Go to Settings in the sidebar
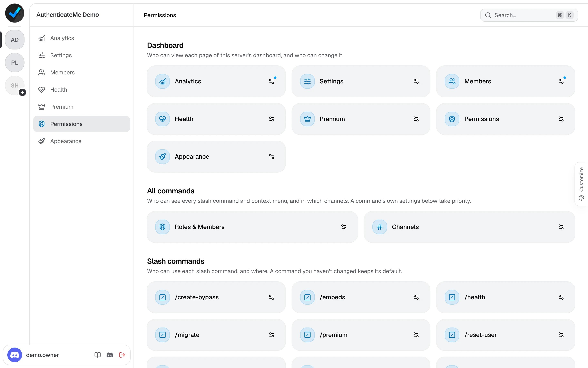Screen dimensions: 588x368 tap(82, 55)
